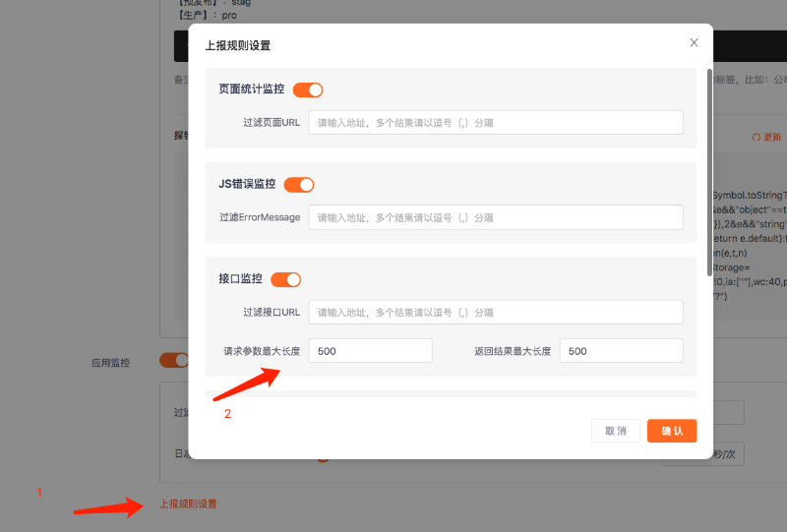Confirm settings with 确认 button
Screen dimensions: 787x532
pos(672,431)
